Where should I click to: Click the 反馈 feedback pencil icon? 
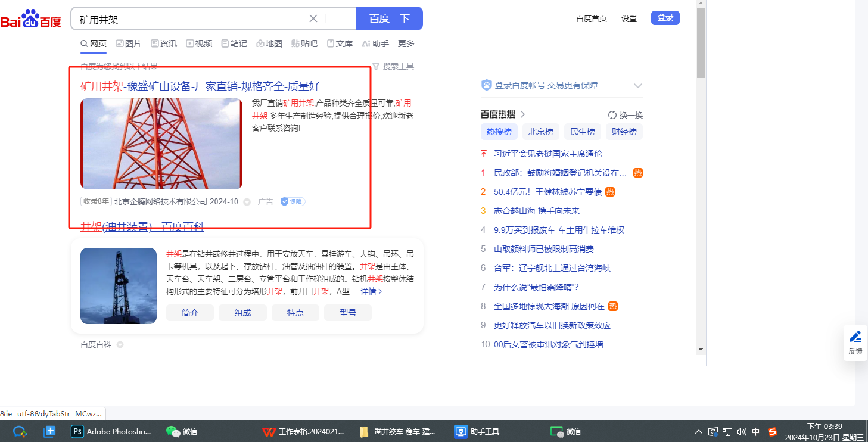coord(855,337)
